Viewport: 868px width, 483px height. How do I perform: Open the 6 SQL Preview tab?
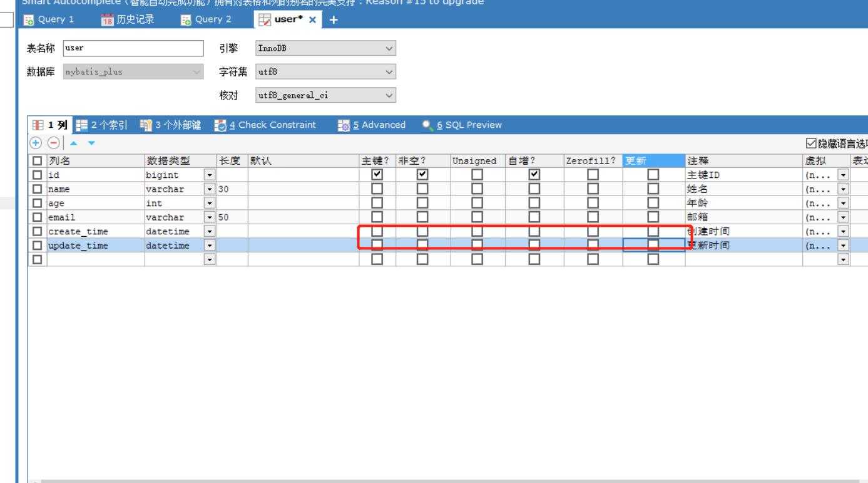pyautogui.click(x=461, y=125)
